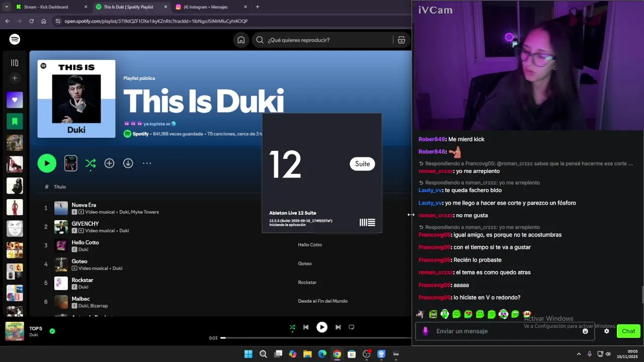Collapse Your Library with the sidebar icon
Viewport: 644px width, 362px height.
(15, 63)
